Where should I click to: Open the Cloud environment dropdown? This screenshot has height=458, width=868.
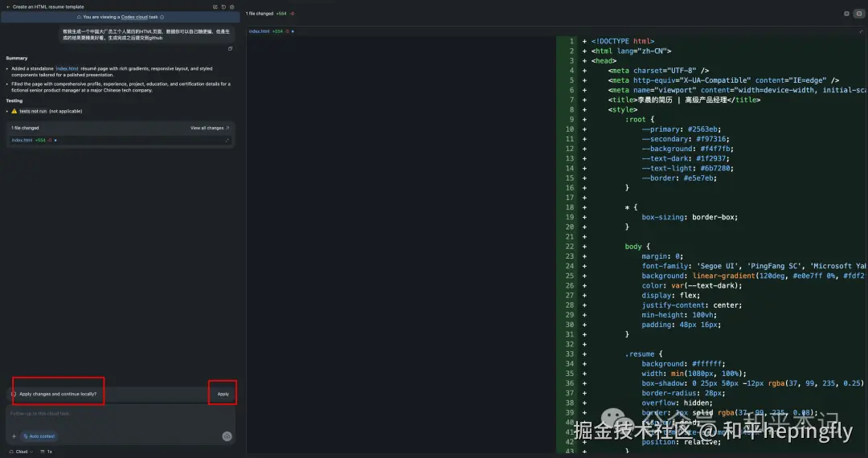pyautogui.click(x=21, y=452)
